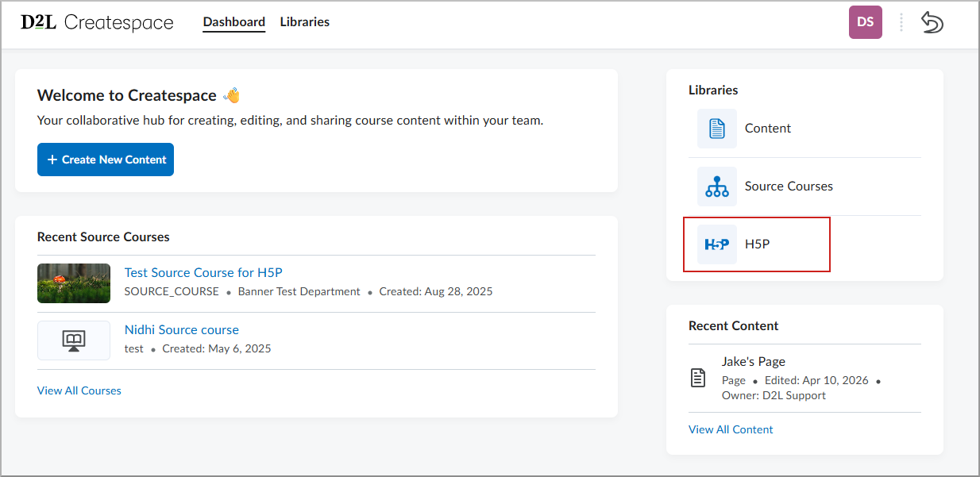Screen dimensions: 980x477
Task: Click the Welcome to Createspace heading
Action: click(x=127, y=95)
